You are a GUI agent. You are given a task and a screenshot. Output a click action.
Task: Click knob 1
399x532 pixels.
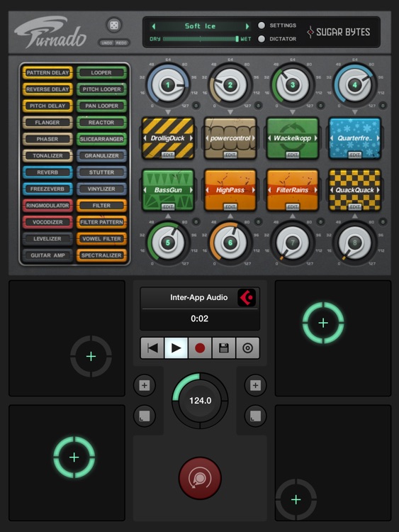pyautogui.click(x=168, y=85)
